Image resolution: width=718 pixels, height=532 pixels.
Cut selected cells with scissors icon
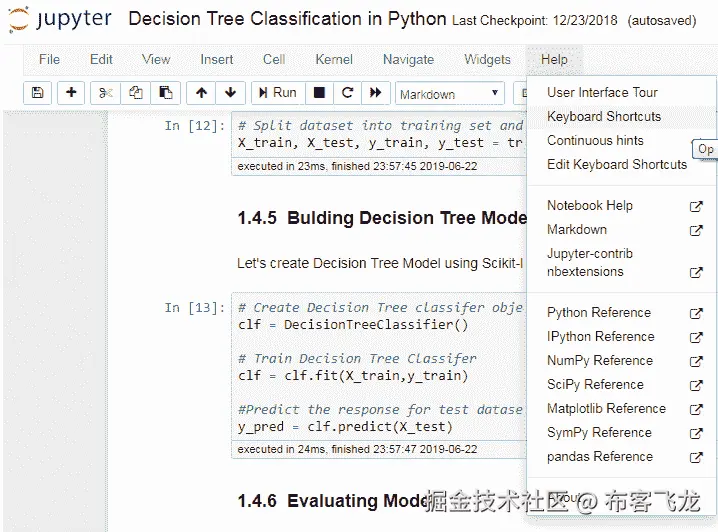pyautogui.click(x=105, y=93)
